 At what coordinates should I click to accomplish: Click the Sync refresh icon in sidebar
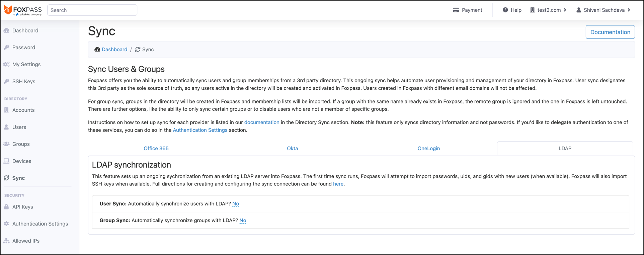[6, 178]
